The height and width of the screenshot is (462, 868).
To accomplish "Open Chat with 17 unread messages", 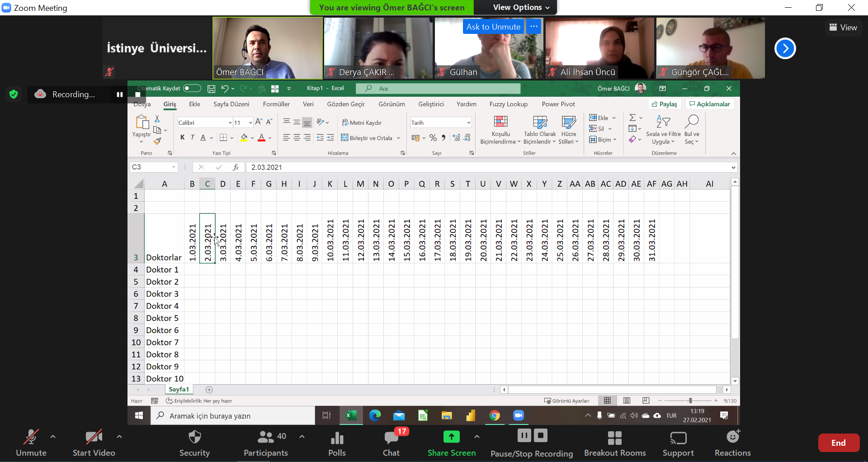I will 391,438.
